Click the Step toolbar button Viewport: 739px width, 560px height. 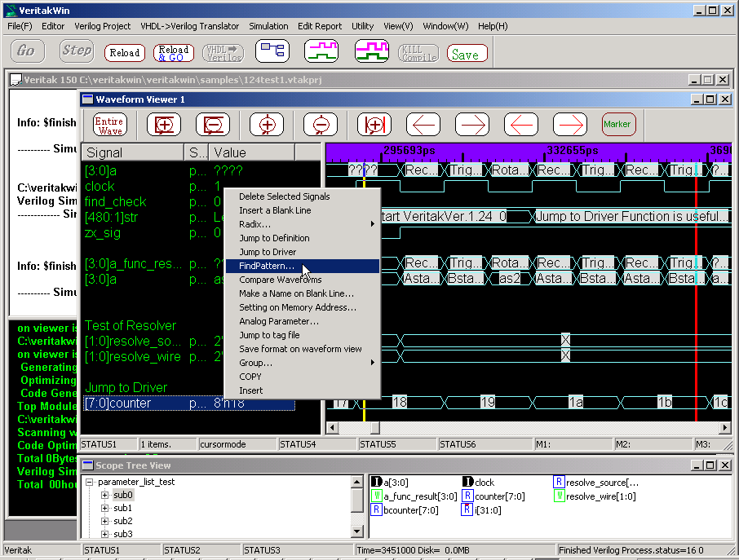[77, 51]
